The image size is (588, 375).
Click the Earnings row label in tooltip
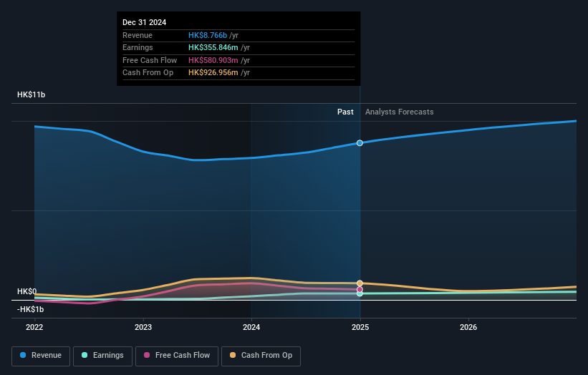pyautogui.click(x=138, y=47)
